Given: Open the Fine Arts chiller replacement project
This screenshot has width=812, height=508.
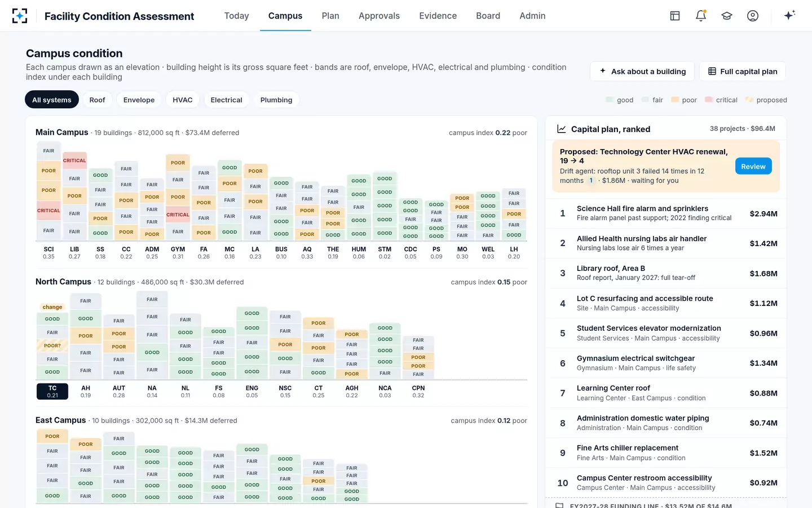Looking at the screenshot, I should click(666, 453).
